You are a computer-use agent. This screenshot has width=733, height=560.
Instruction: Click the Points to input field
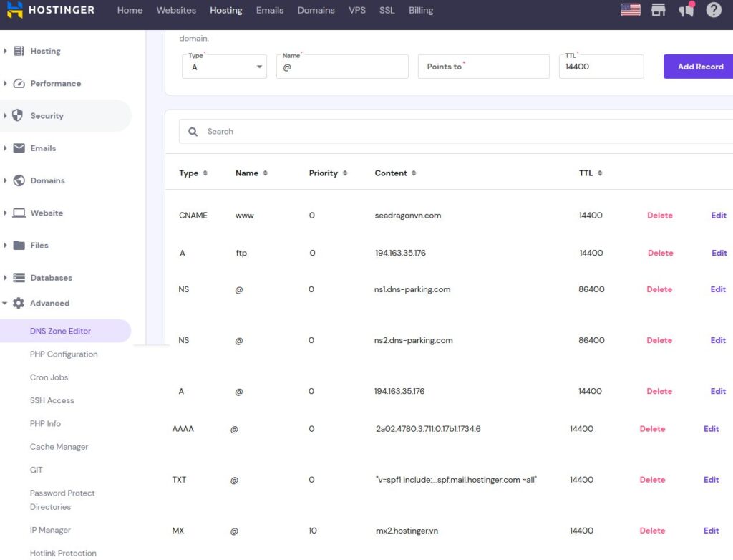483,67
